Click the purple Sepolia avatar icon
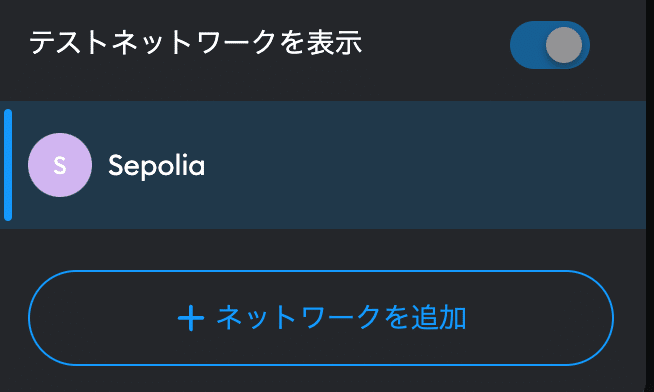 (60, 165)
